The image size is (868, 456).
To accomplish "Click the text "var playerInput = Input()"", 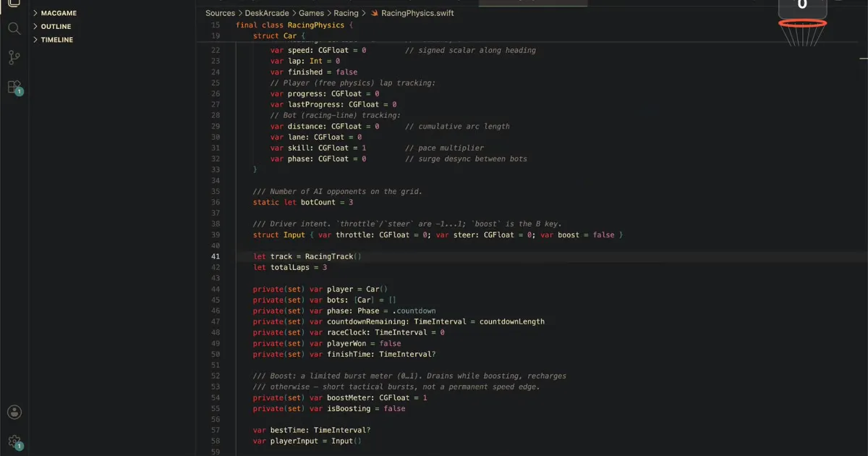I will pyautogui.click(x=307, y=441).
